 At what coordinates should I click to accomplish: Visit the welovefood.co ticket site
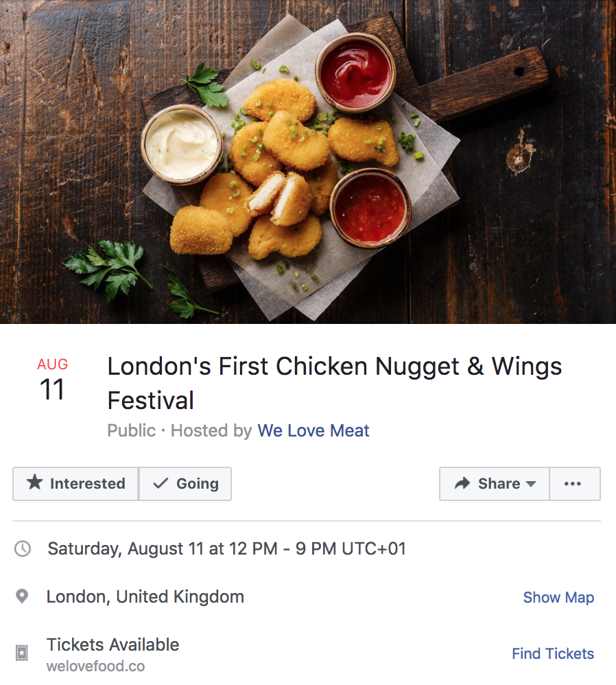click(95, 666)
